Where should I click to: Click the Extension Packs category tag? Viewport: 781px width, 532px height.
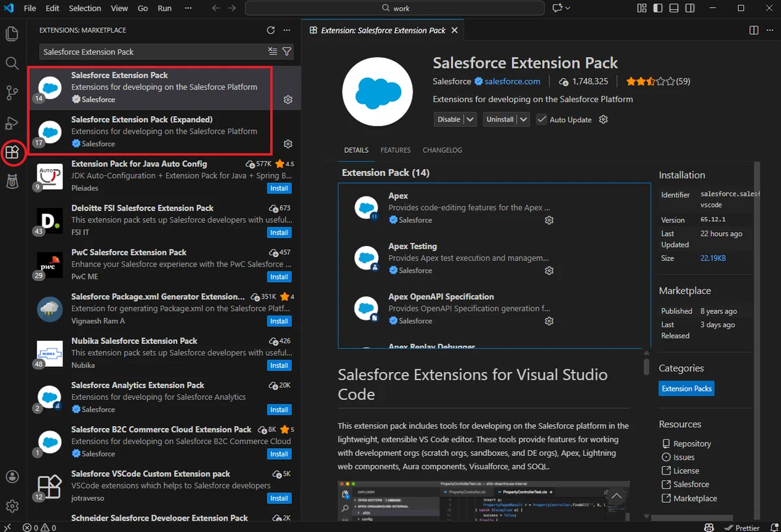[687, 389]
